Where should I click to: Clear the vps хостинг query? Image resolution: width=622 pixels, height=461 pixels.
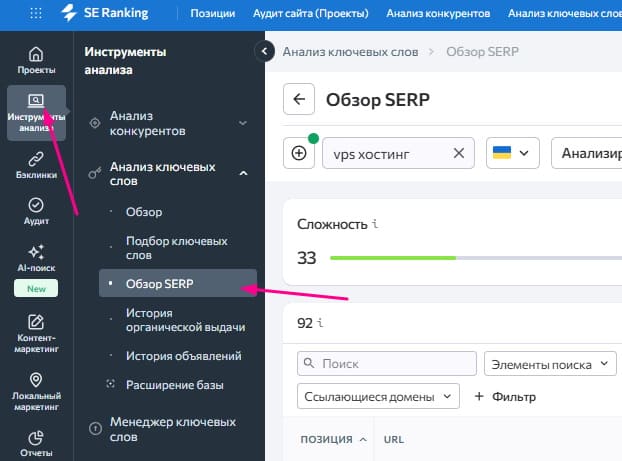point(459,153)
